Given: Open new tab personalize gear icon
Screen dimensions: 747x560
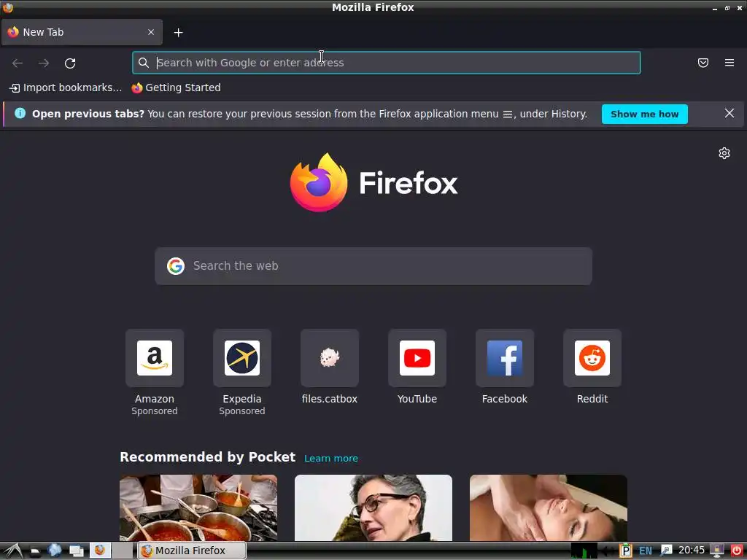Looking at the screenshot, I should [724, 153].
